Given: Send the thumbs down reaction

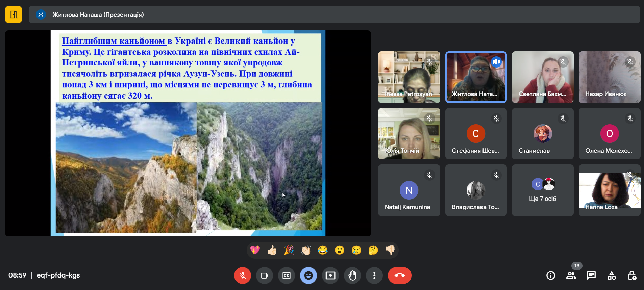Looking at the screenshot, I should (390, 250).
